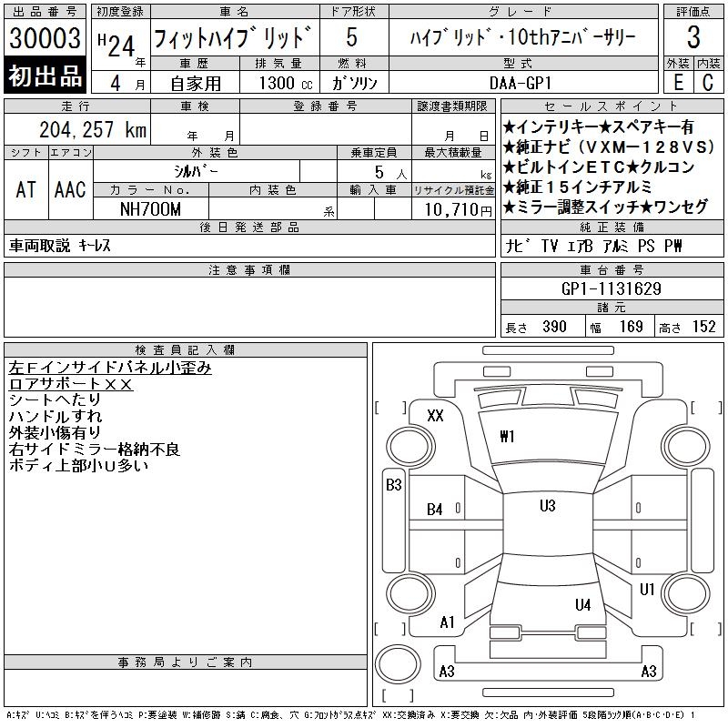The height and width of the screenshot is (728, 728).
Task: Click B4 mark on front door
Action: point(435,510)
